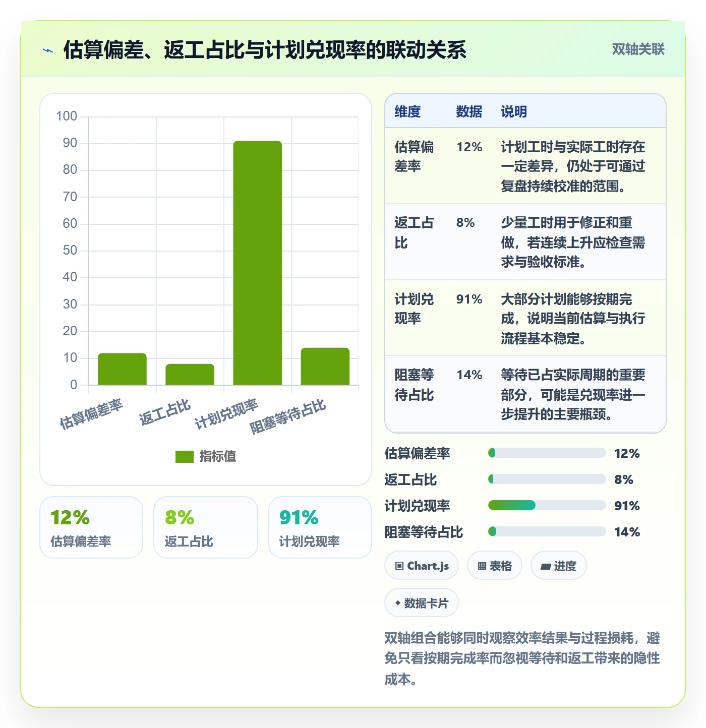Click the 8% 返工占比 stat card

pyautogui.click(x=206, y=527)
